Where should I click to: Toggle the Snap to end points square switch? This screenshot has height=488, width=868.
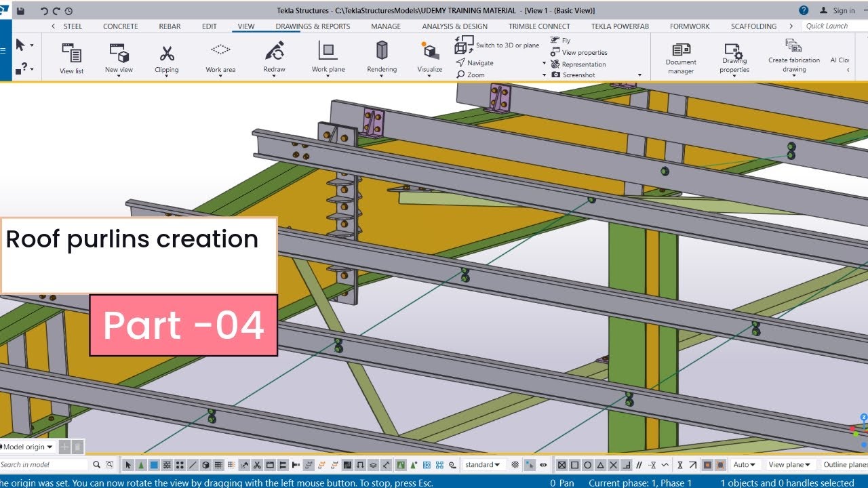[574, 465]
